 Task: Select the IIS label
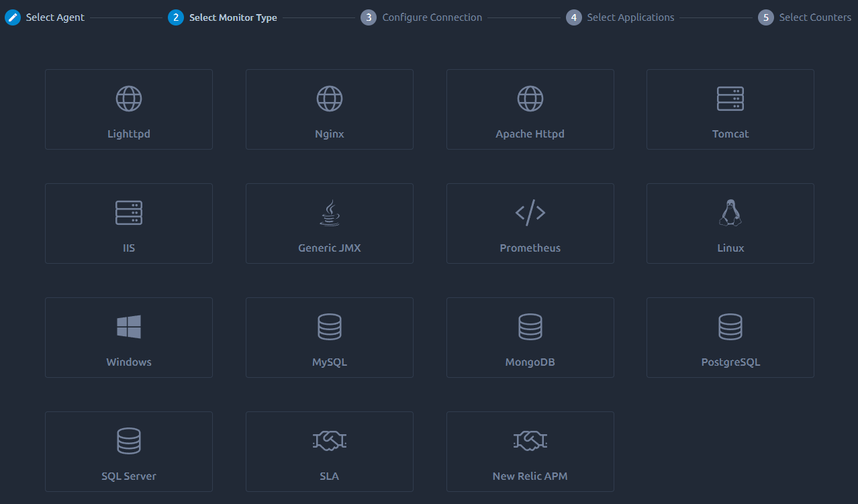tap(129, 248)
